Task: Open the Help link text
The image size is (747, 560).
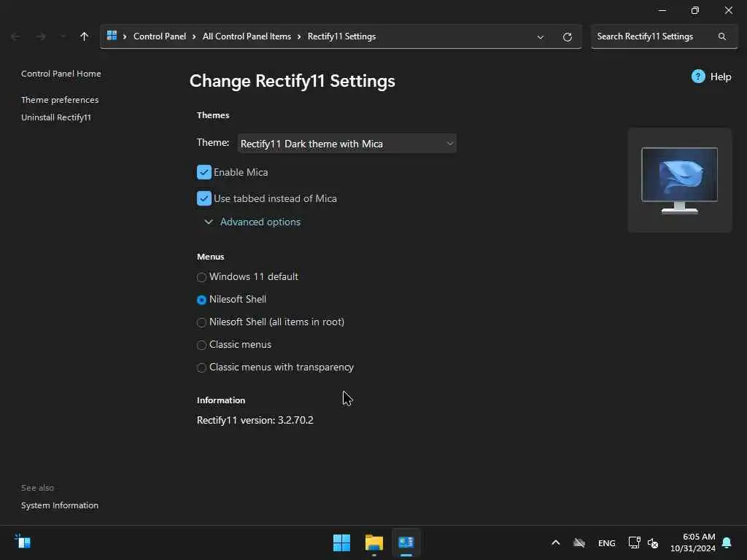Action: (720, 77)
